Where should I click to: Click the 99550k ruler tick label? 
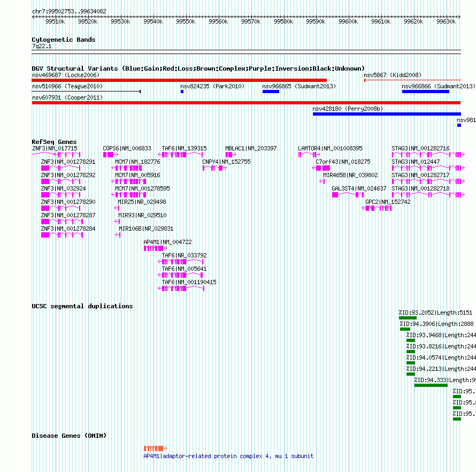tap(186, 21)
